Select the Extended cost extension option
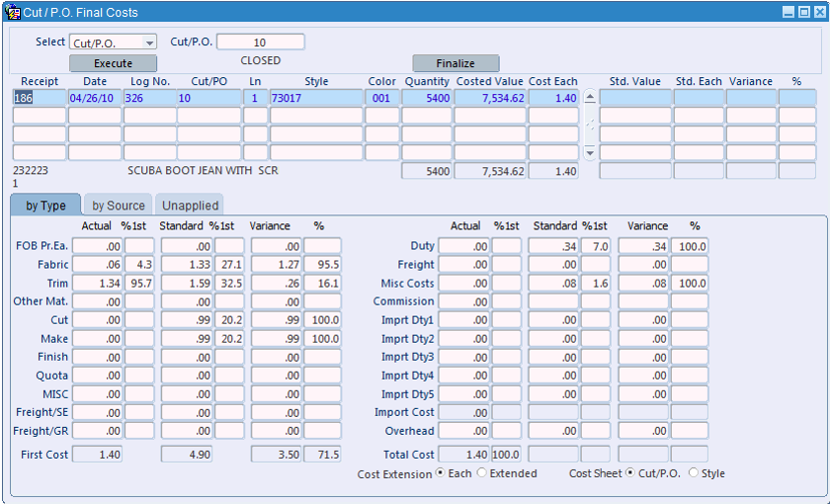This screenshot has height=504, width=830. [481, 473]
